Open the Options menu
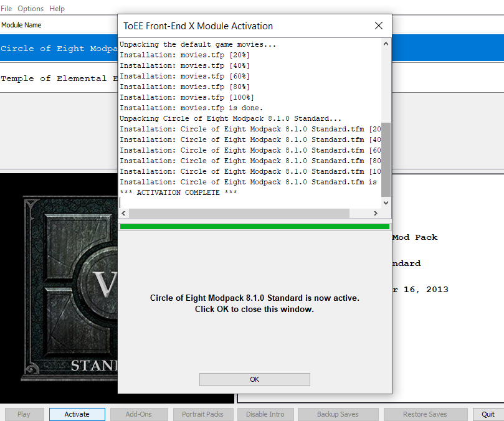 click(31, 9)
